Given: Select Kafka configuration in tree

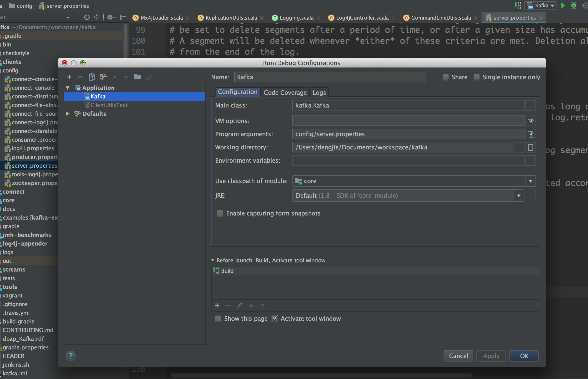Looking at the screenshot, I should coord(135,97).
